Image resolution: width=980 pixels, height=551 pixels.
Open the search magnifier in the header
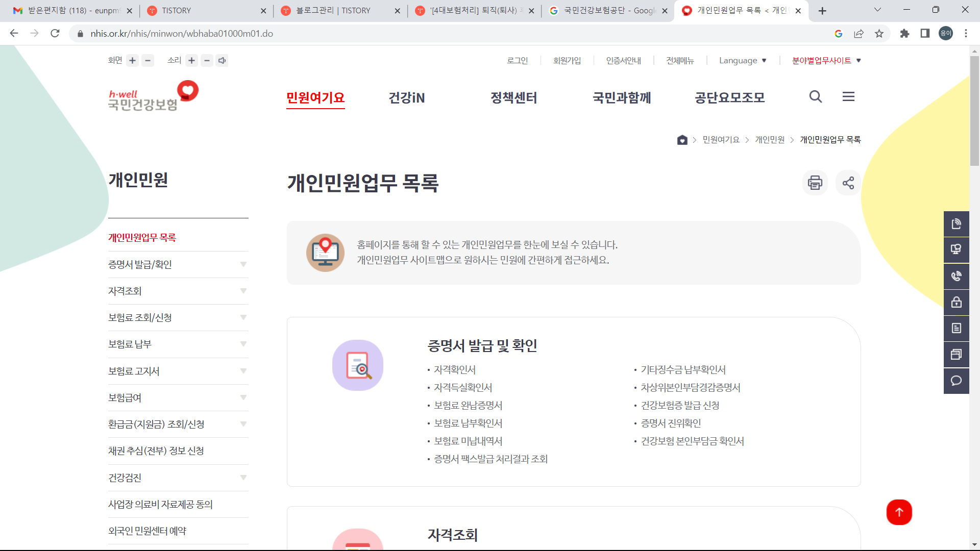point(815,96)
